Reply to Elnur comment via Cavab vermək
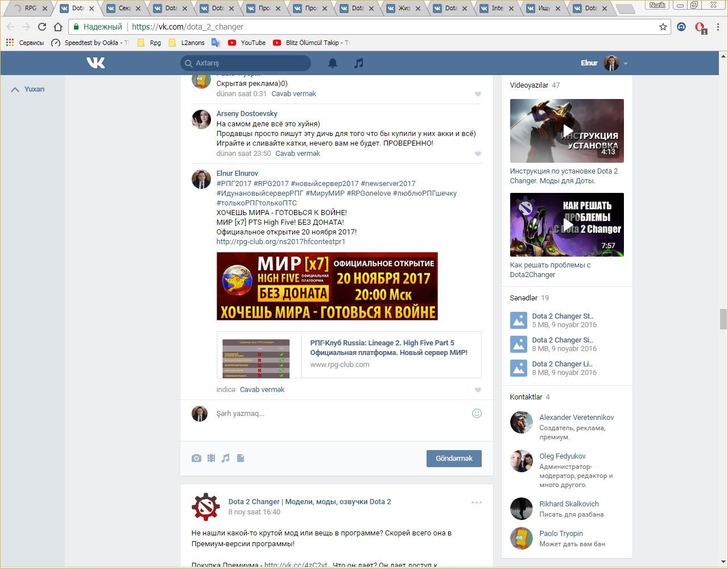The image size is (728, 569). [262, 390]
